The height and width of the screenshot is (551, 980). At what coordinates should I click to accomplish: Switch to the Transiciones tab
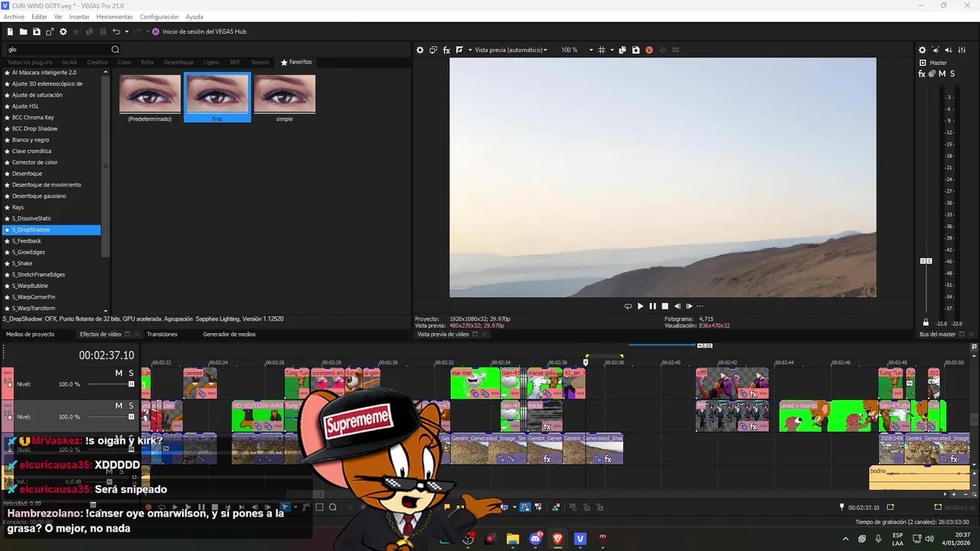[x=162, y=334]
